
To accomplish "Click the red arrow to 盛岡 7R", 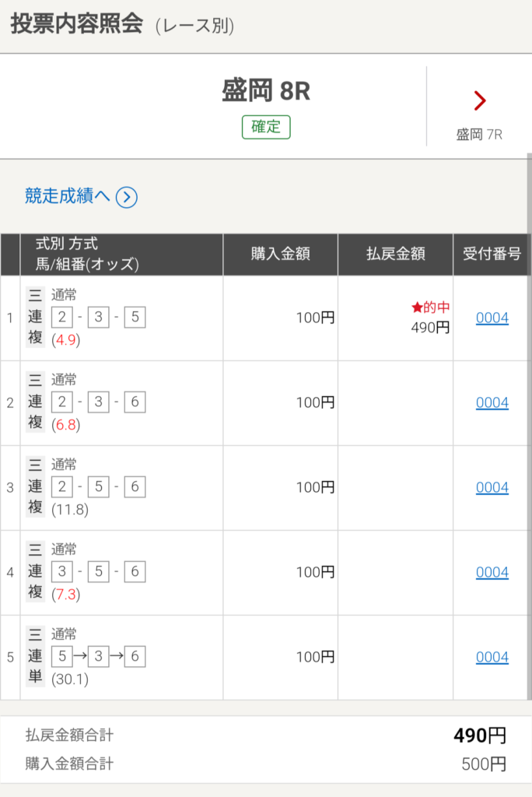I will pos(480,100).
